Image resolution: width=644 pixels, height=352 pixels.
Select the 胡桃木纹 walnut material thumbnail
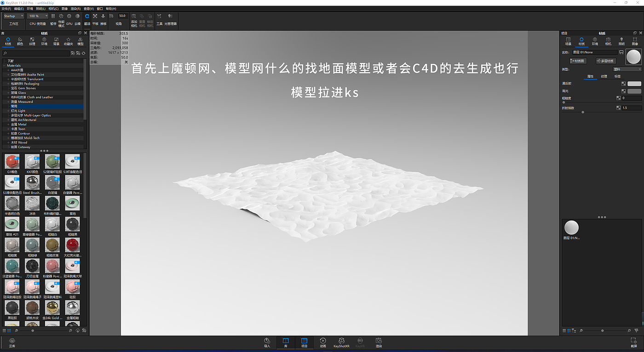[x=32, y=308]
